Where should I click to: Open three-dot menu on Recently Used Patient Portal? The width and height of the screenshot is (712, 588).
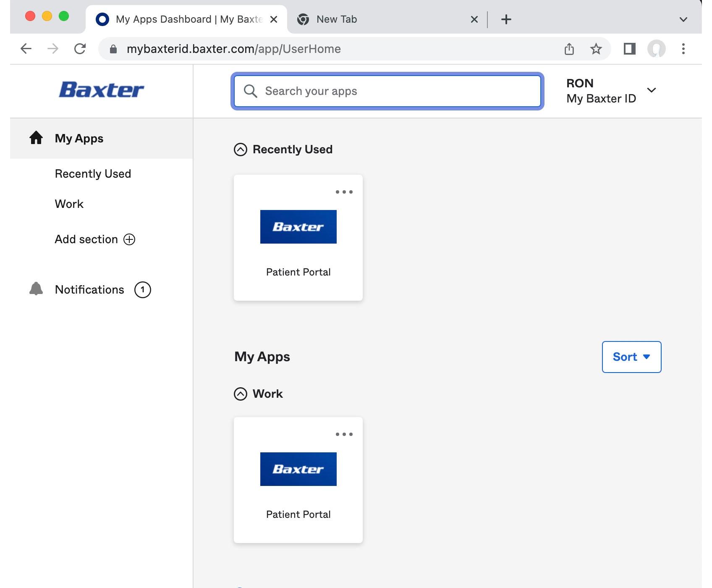[x=344, y=192]
